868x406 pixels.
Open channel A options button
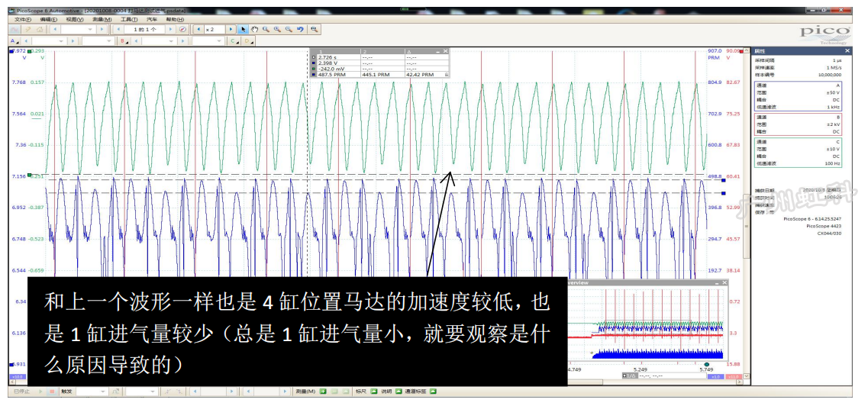(15, 41)
